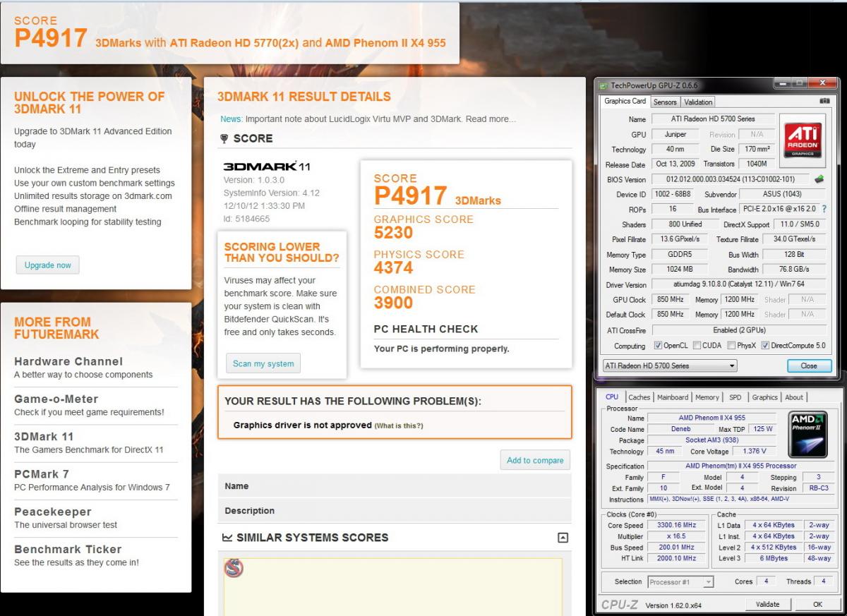Click the AMD Phenom II logo in CPU-Z

click(807, 435)
